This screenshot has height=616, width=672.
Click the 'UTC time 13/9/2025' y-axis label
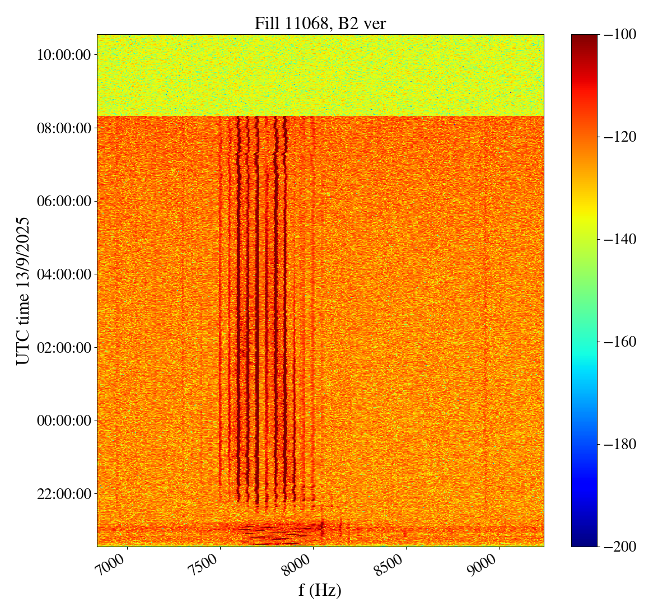click(23, 291)
